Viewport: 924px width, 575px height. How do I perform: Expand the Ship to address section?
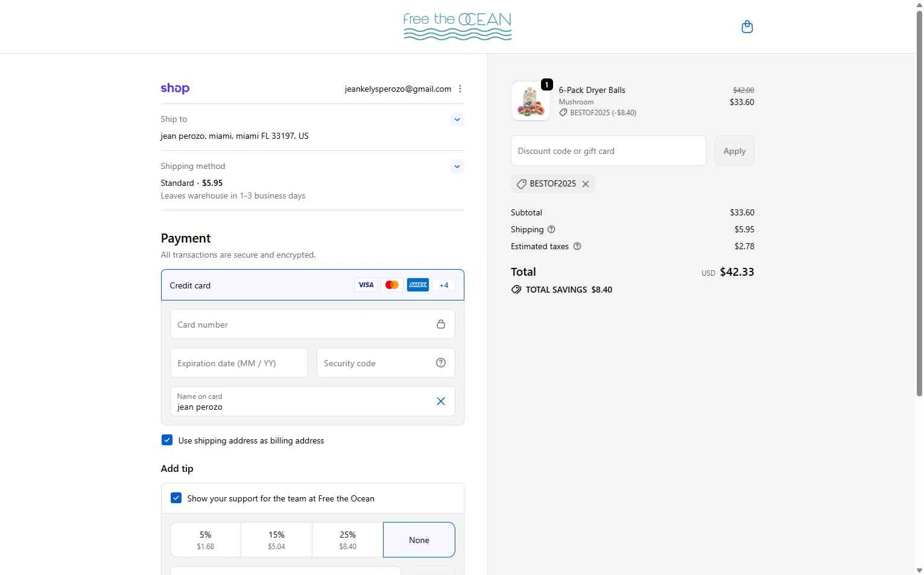457,119
